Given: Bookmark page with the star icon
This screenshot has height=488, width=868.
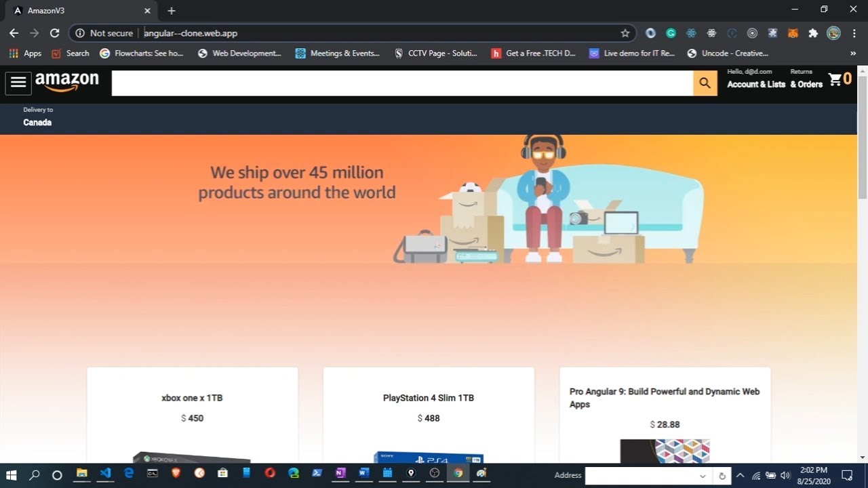Looking at the screenshot, I should (625, 33).
